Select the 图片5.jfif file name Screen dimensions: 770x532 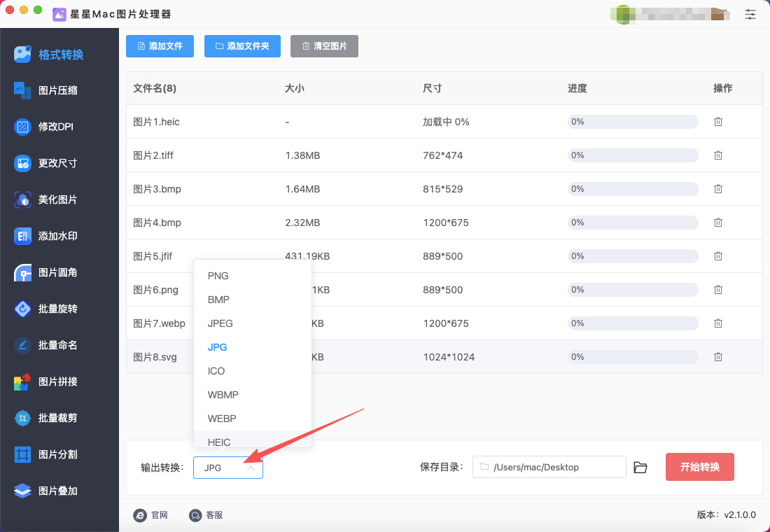[153, 256]
